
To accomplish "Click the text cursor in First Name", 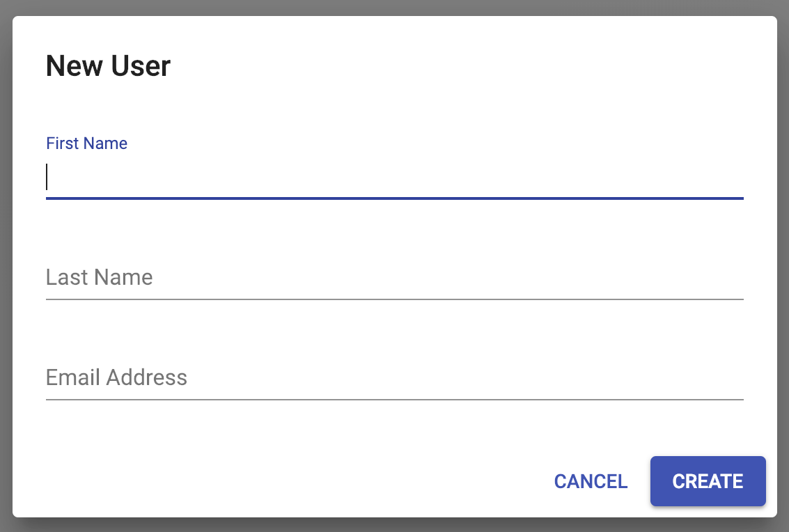I will (x=47, y=177).
